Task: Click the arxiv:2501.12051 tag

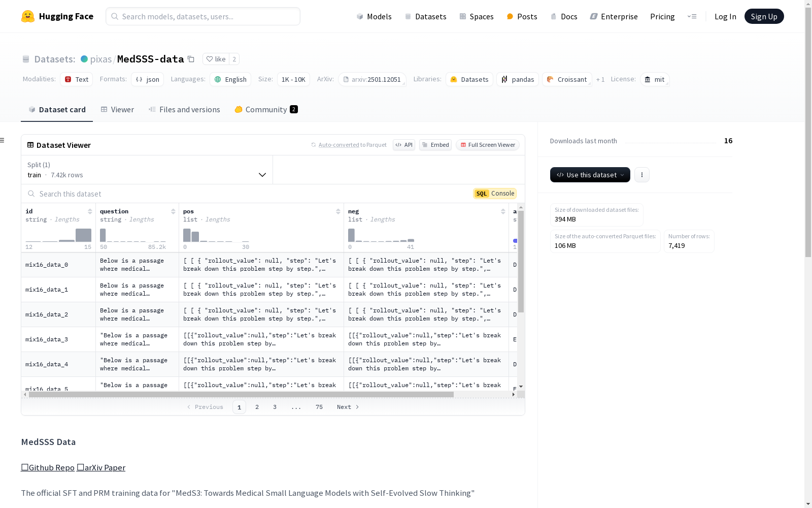Action: [x=372, y=79]
